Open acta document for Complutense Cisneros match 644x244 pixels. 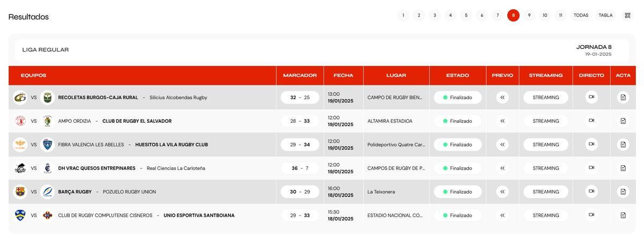tap(623, 216)
